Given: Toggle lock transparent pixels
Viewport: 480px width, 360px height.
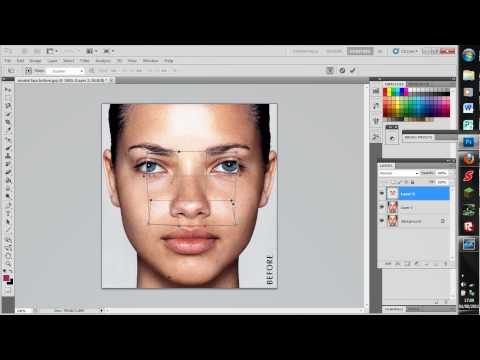Looking at the screenshot, I should (x=394, y=182).
